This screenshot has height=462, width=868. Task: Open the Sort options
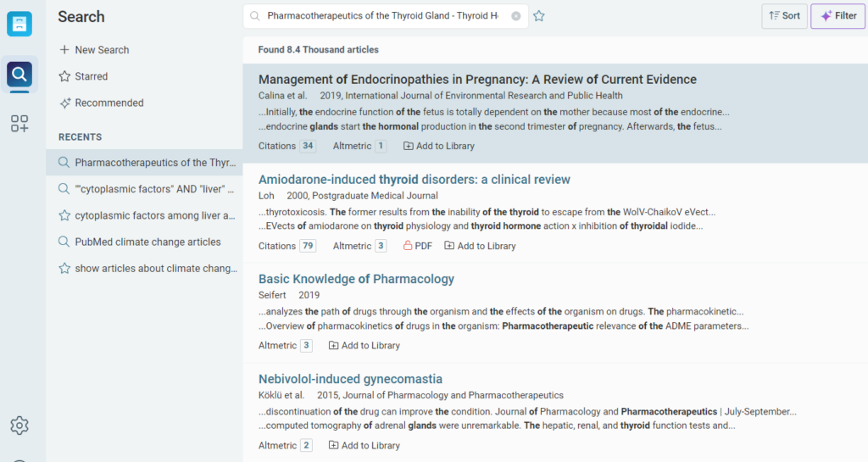[784, 16]
